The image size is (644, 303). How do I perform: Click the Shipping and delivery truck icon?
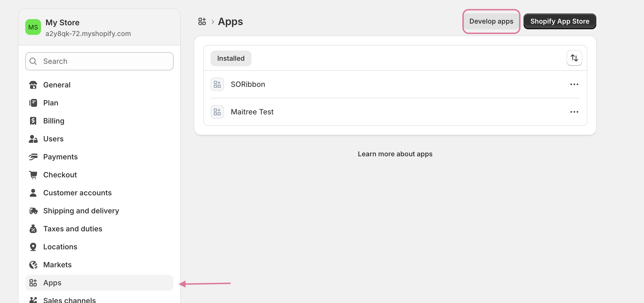33,211
